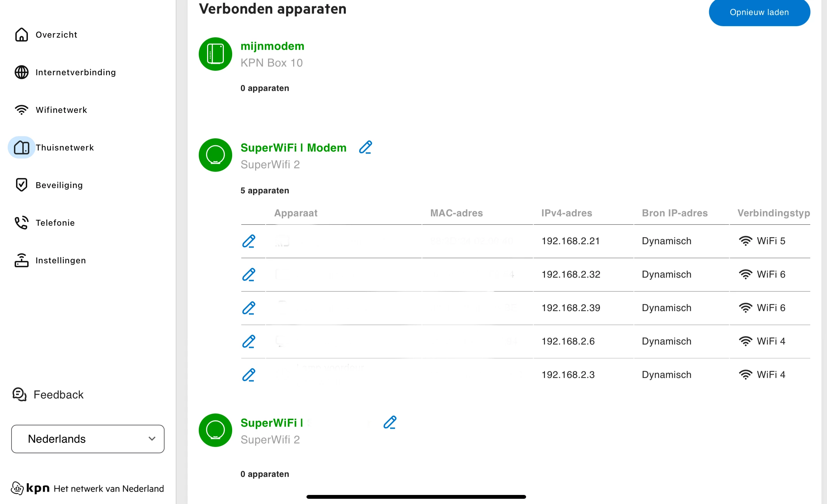827x504 pixels.
Task: Click the green mijnmodem KPN Box icon
Action: point(215,54)
